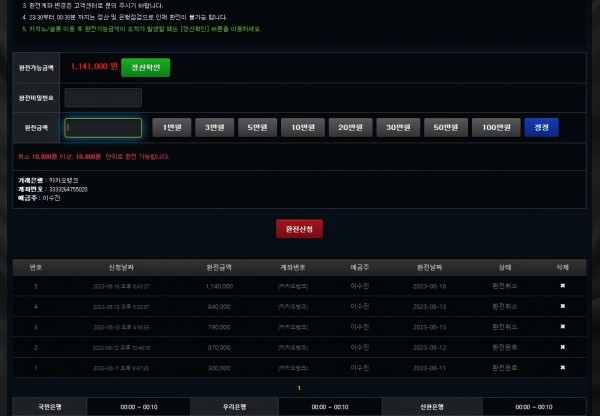The image size is (600, 416).
Task: Click the 2023-08-11 withdrawal date cell
Action: (x=430, y=368)
